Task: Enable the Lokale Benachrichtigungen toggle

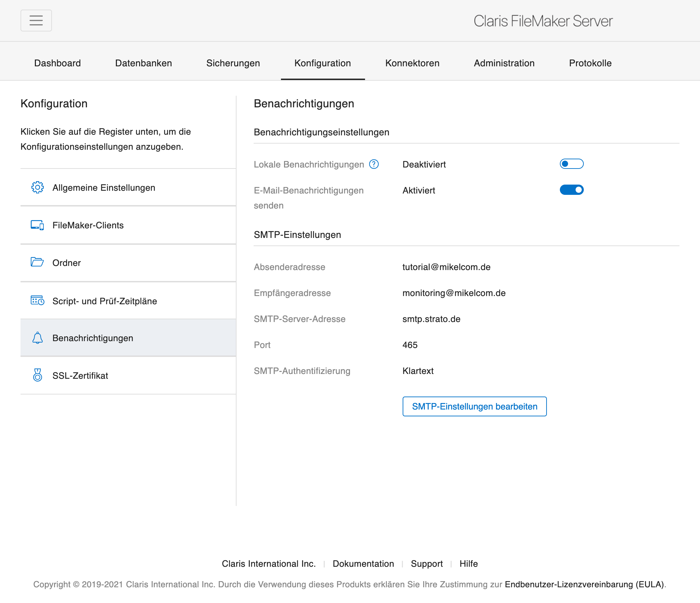Action: 571,164
